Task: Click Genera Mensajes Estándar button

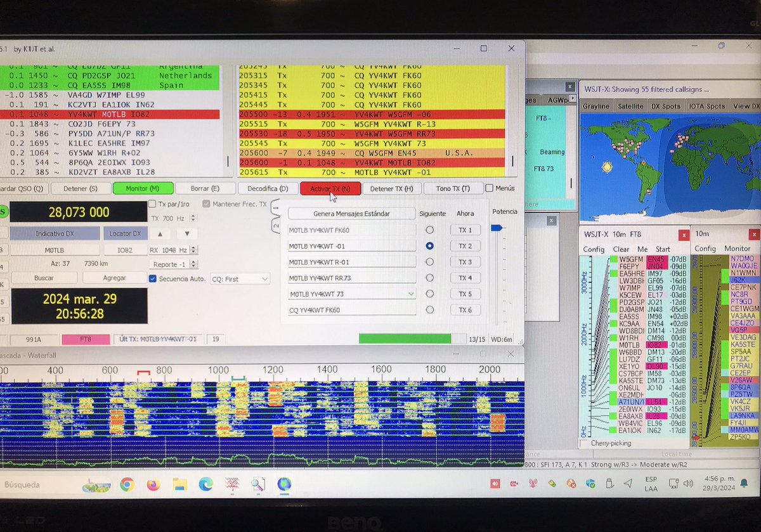Action: (351, 214)
